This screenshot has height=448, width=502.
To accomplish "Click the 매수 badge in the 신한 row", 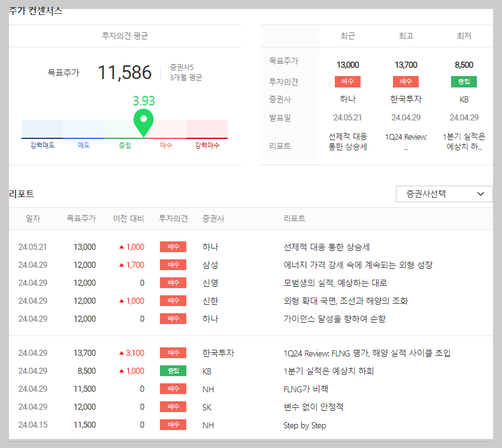I will (173, 301).
